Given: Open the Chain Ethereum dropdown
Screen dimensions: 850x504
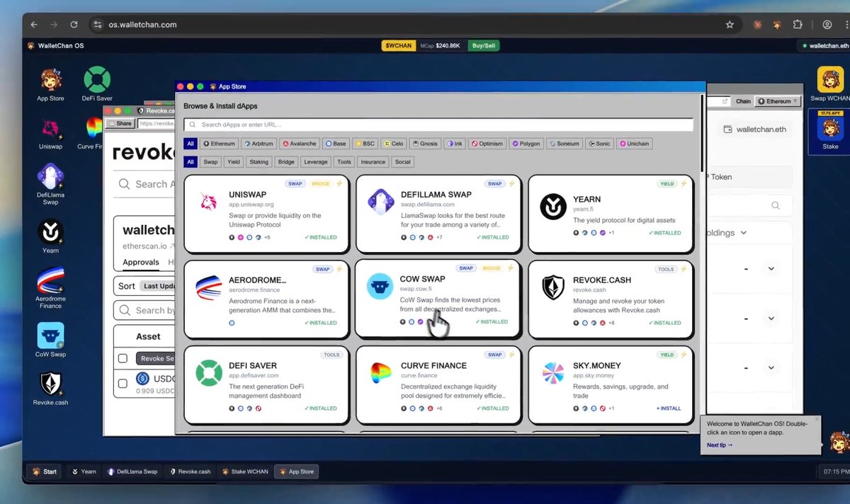Looking at the screenshot, I should click(778, 101).
